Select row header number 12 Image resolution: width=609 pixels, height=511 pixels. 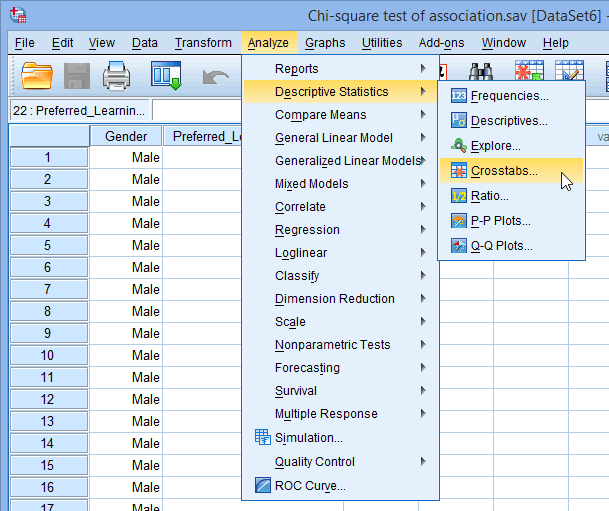[x=49, y=399]
